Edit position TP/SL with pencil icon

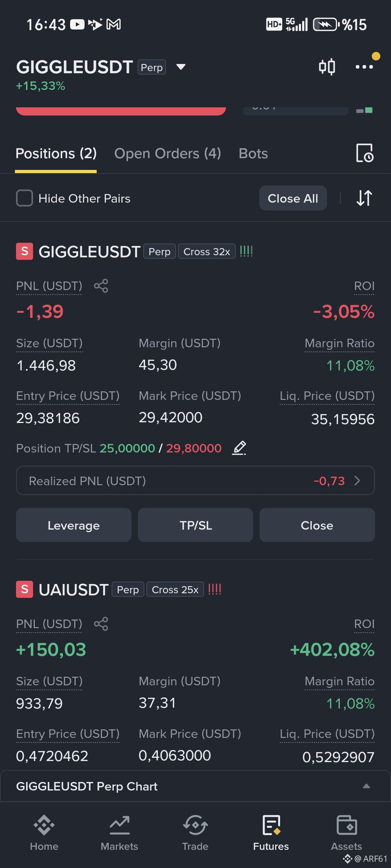[x=239, y=448]
